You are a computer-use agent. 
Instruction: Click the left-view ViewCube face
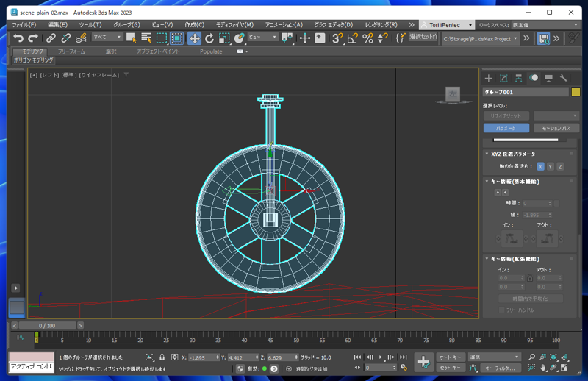tap(453, 94)
